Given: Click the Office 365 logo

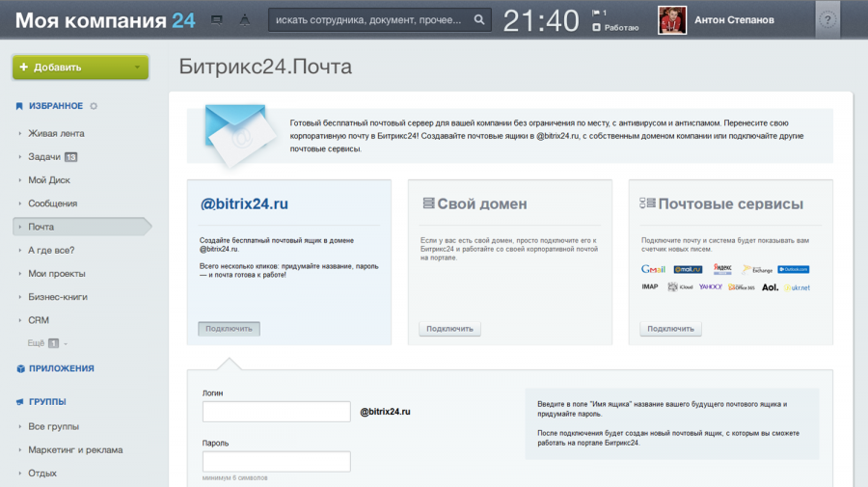Looking at the screenshot, I should pyautogui.click(x=742, y=287).
